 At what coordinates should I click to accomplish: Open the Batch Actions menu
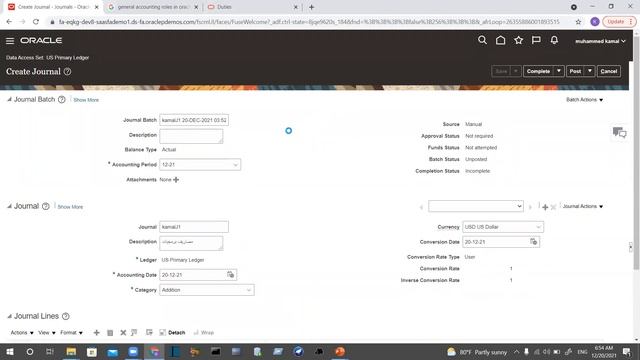pyautogui.click(x=584, y=100)
